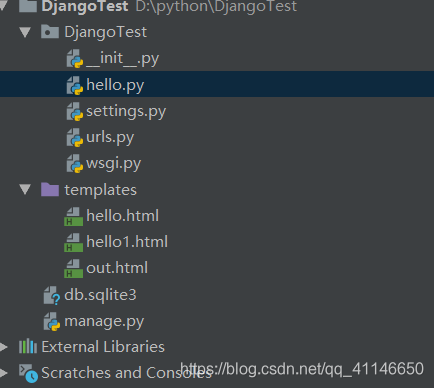The height and width of the screenshot is (388, 434).
Task: Click the Scratches and Consoles icon
Action: click(x=28, y=373)
